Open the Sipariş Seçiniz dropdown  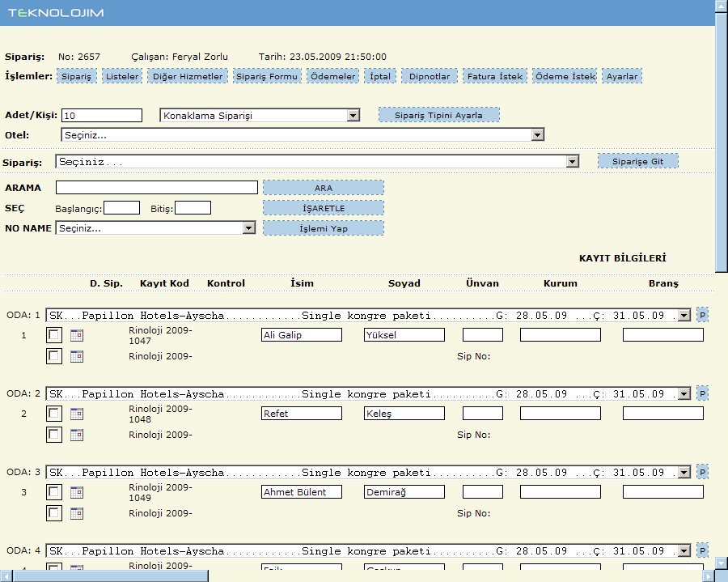[317, 162]
